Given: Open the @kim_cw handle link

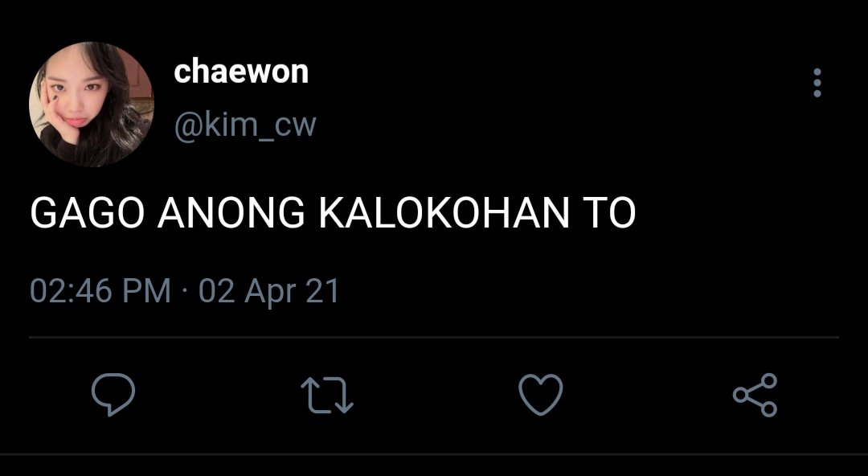Looking at the screenshot, I should click(244, 125).
